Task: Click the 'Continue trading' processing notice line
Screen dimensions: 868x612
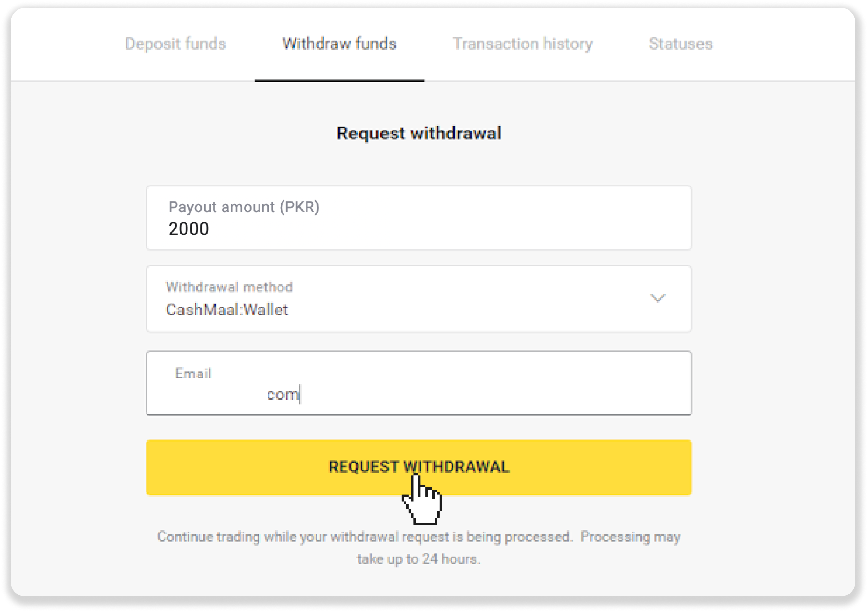Action: (418, 537)
